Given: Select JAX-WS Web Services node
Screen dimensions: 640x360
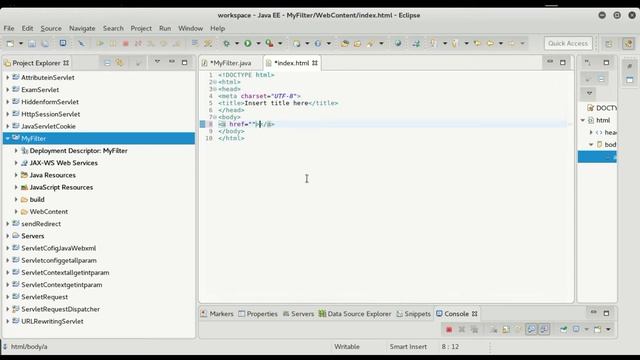Looking at the screenshot, I should click(x=63, y=163).
